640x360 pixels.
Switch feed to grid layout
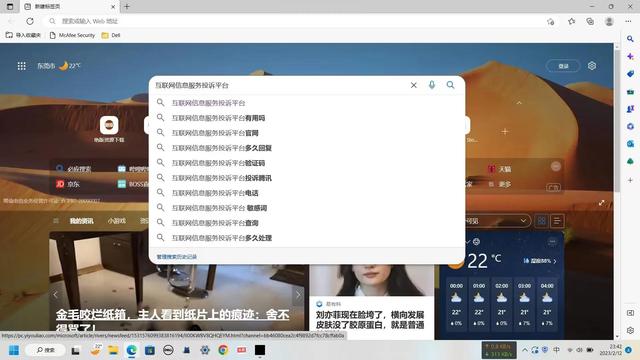pos(542,221)
